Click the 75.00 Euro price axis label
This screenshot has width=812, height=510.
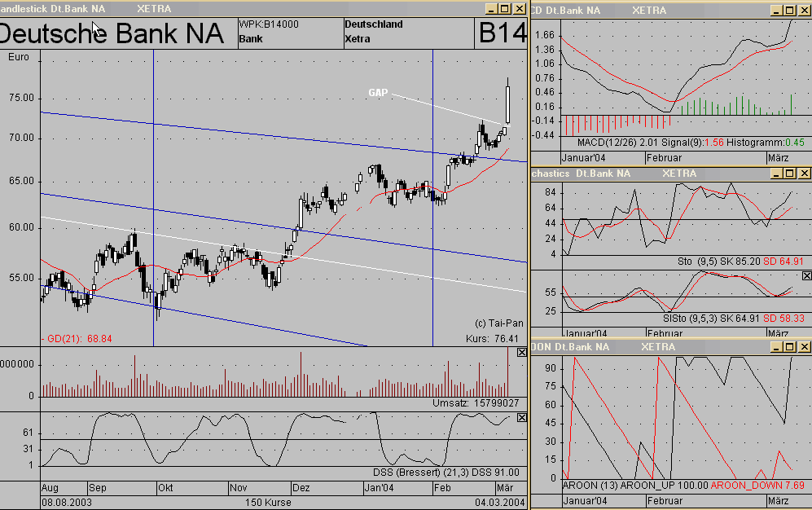point(21,98)
